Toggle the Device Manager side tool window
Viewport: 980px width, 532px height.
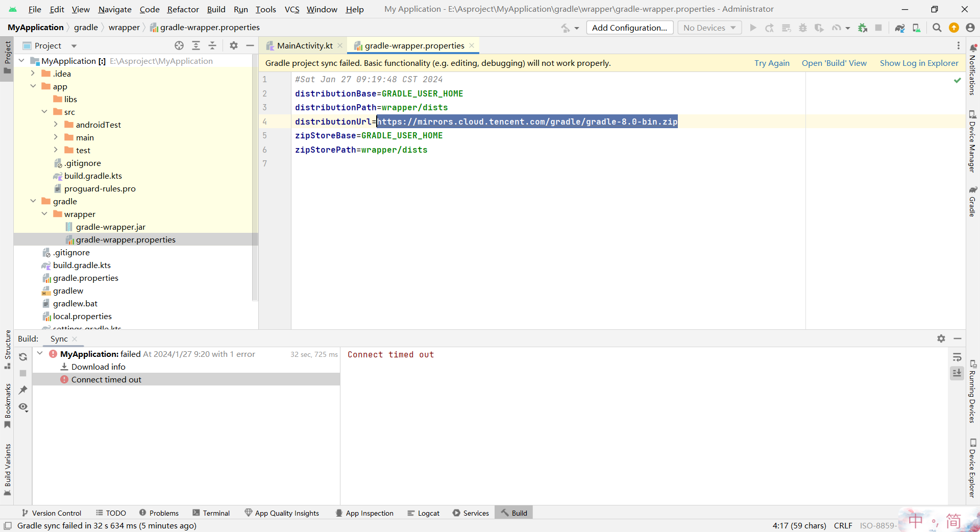point(973,141)
